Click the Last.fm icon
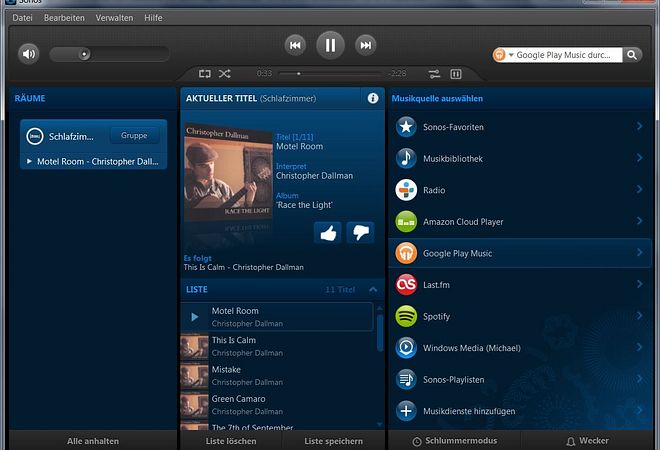The height and width of the screenshot is (450, 660). click(406, 285)
